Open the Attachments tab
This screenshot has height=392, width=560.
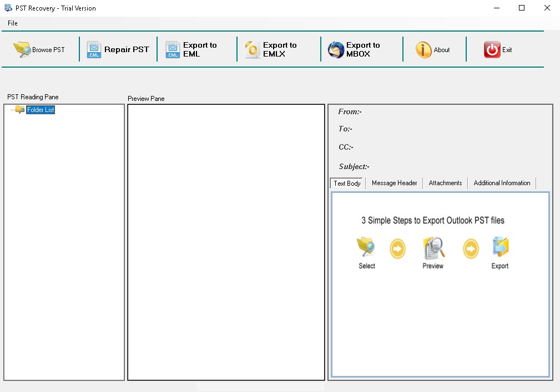[x=445, y=182]
